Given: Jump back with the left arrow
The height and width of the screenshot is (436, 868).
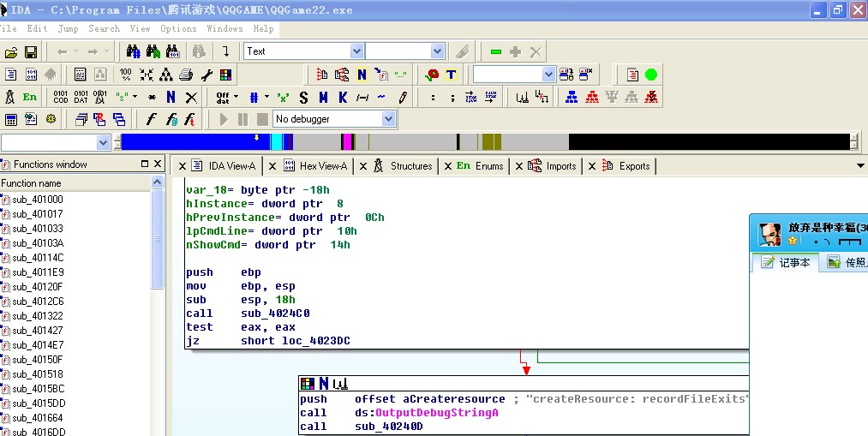Looking at the screenshot, I should coord(62,52).
